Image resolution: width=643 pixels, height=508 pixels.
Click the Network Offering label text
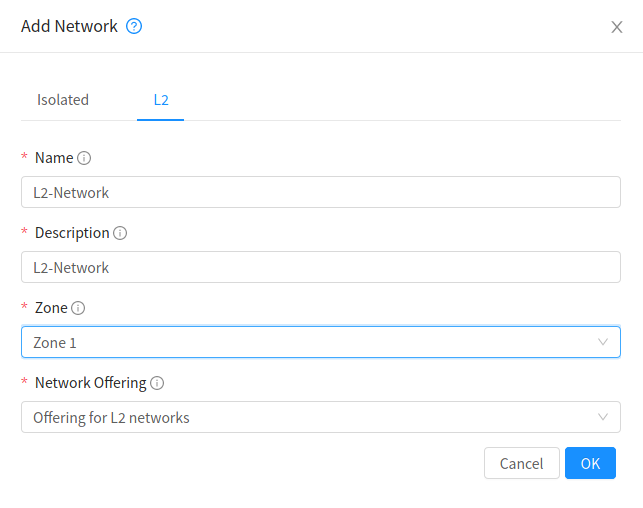click(91, 383)
